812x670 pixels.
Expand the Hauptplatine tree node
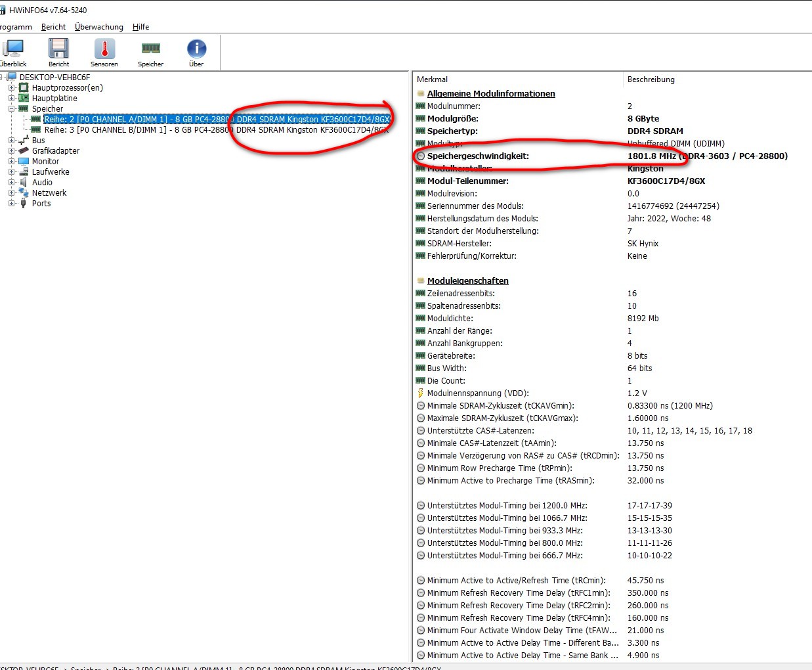click(11, 98)
